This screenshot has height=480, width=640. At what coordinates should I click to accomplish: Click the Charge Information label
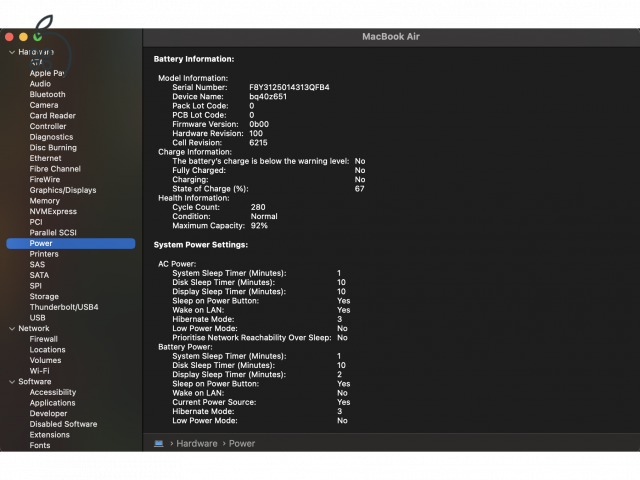195,152
